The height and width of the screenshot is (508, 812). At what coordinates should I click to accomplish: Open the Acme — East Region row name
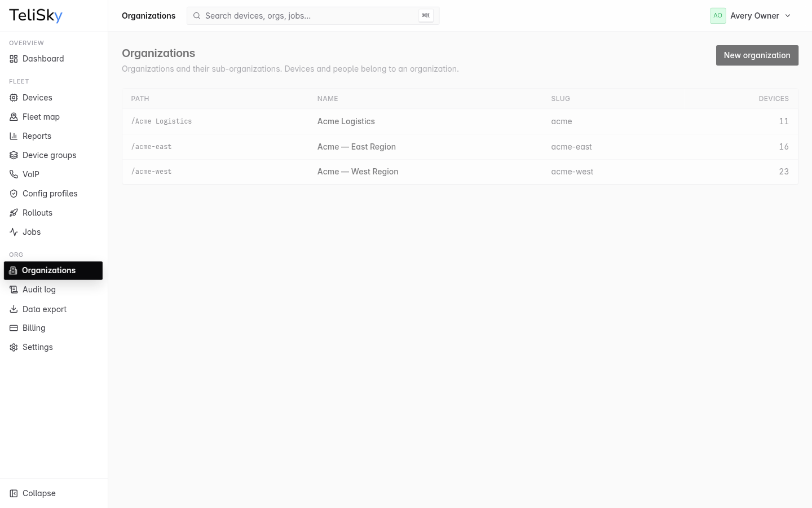356,147
